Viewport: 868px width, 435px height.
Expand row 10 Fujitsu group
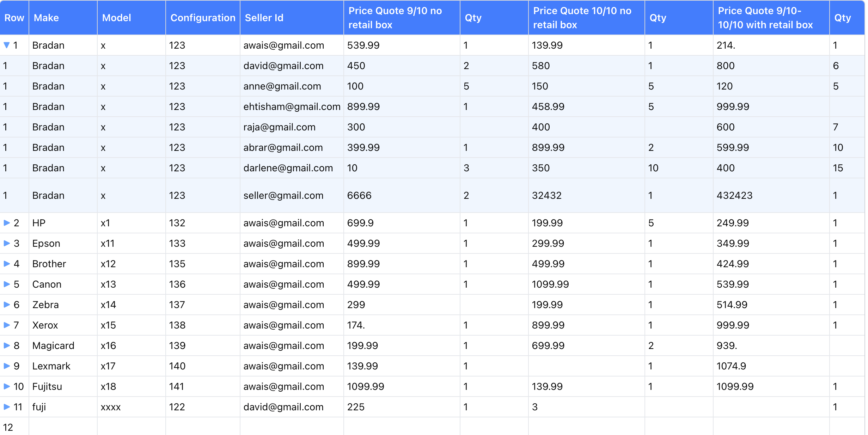coord(7,386)
